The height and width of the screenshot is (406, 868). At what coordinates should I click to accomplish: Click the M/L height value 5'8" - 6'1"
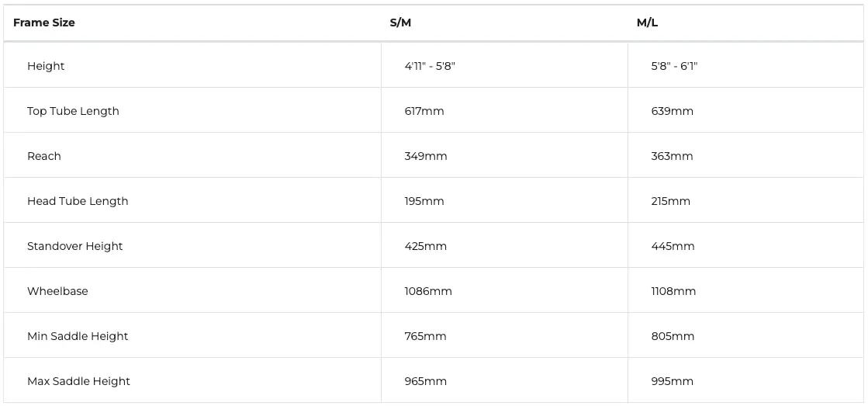pos(674,66)
